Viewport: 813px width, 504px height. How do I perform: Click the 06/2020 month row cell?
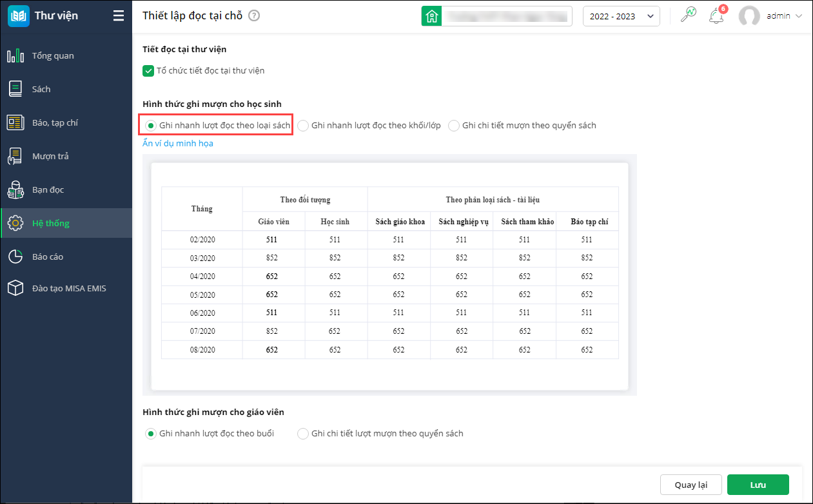(202, 313)
